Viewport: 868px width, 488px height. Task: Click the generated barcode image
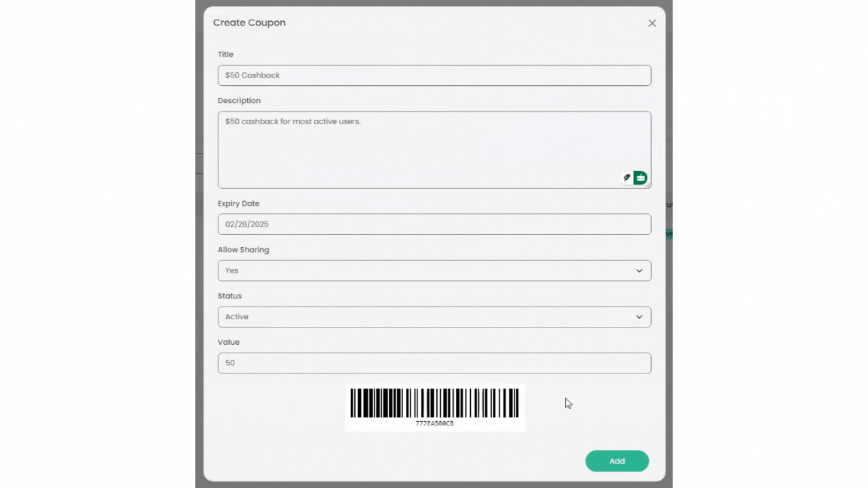pyautogui.click(x=435, y=407)
